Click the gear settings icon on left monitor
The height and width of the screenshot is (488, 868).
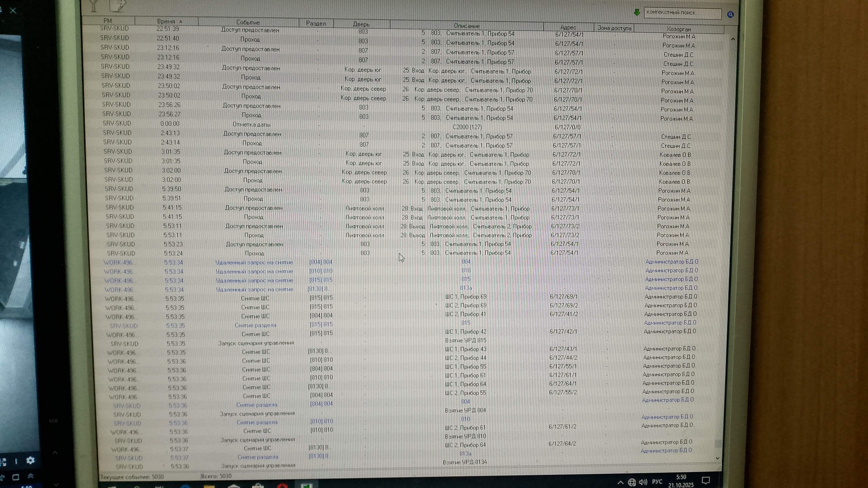pyautogui.click(x=30, y=460)
